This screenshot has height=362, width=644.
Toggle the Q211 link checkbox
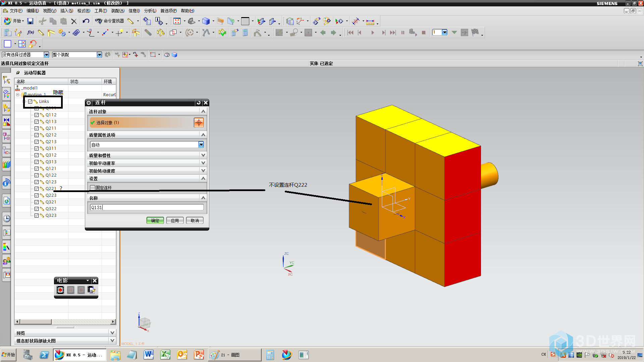(37, 128)
